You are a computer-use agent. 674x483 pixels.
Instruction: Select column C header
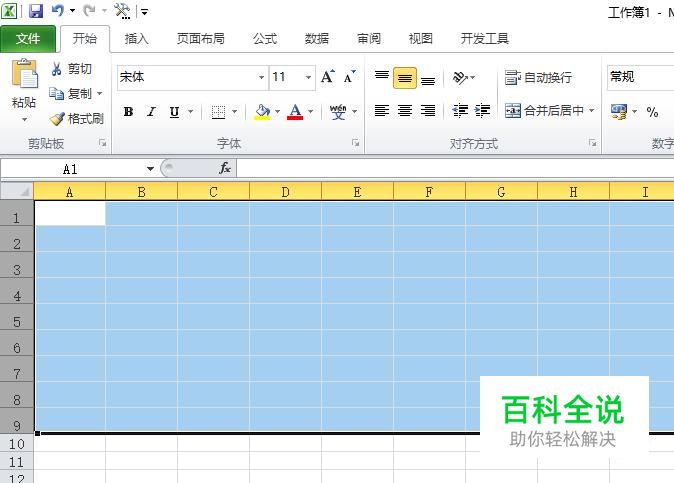tap(213, 192)
